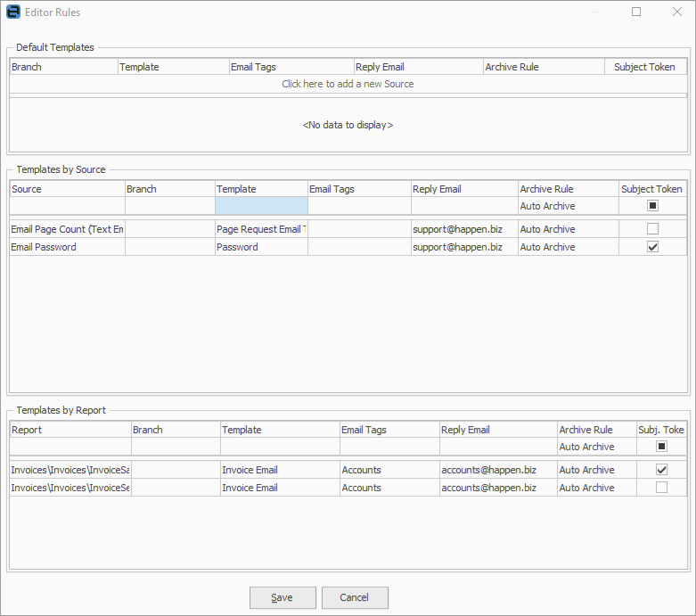Click highlighted Template filter cell in Templates by Source
Viewport: 696px width, 616px height.
(261, 206)
